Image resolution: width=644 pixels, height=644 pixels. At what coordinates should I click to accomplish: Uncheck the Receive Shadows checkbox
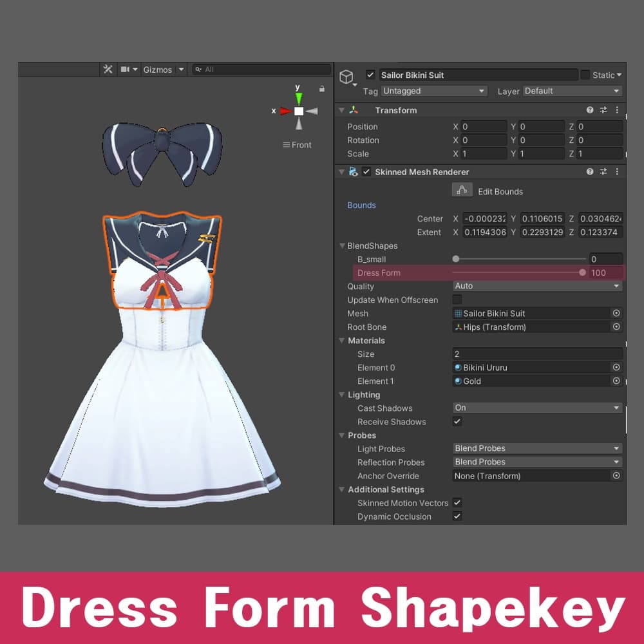(x=457, y=421)
